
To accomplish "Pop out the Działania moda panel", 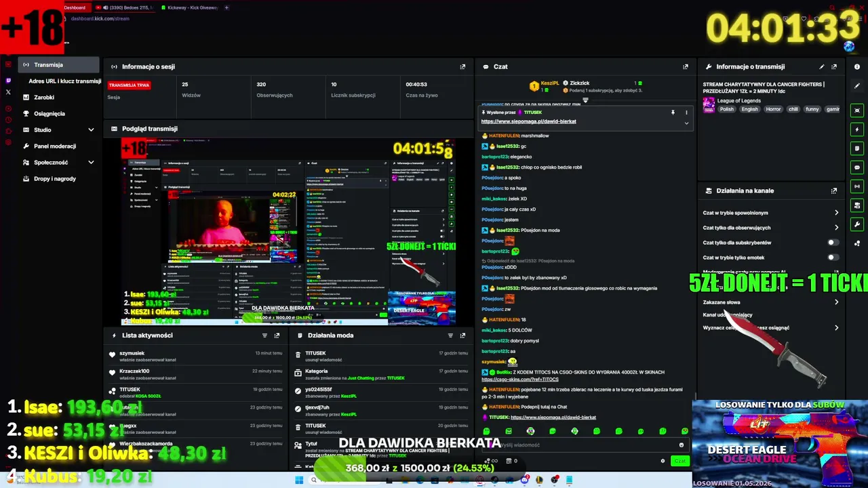I will tap(462, 335).
